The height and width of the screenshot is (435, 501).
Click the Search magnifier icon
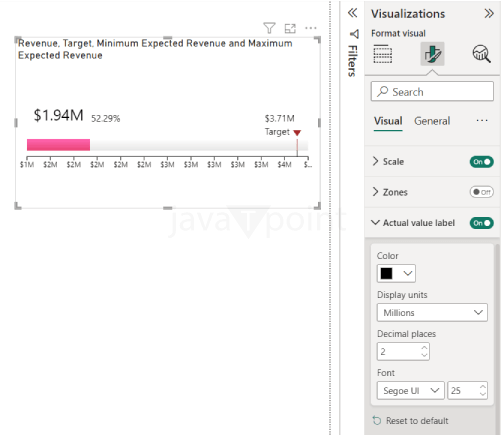coord(383,91)
